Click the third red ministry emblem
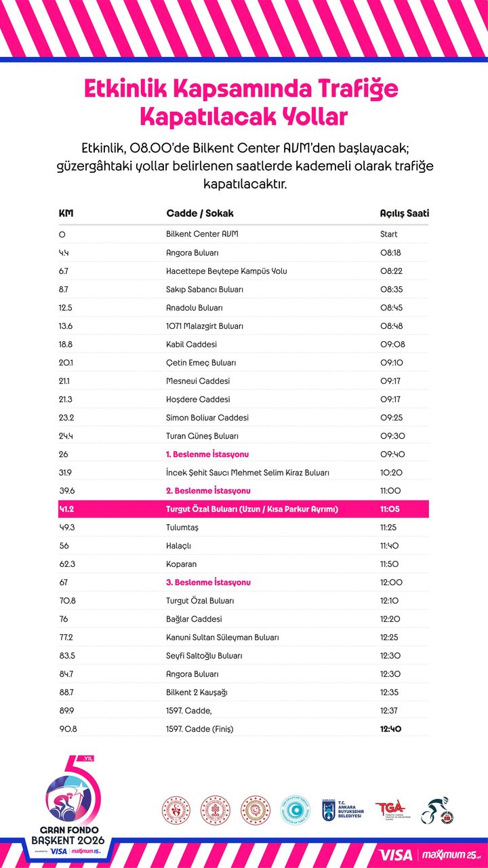This screenshot has width=488, height=868. (x=256, y=810)
